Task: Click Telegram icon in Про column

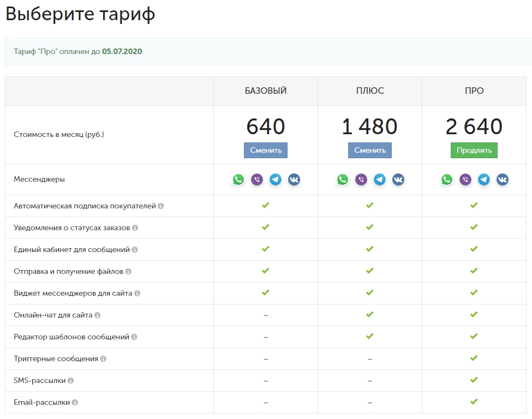Action: 484,179
